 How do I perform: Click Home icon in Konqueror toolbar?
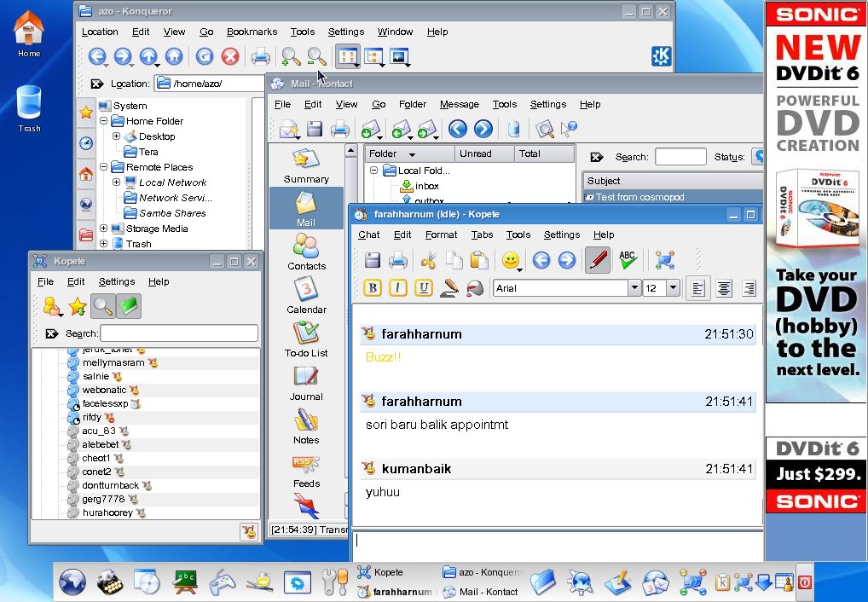pyautogui.click(x=174, y=56)
